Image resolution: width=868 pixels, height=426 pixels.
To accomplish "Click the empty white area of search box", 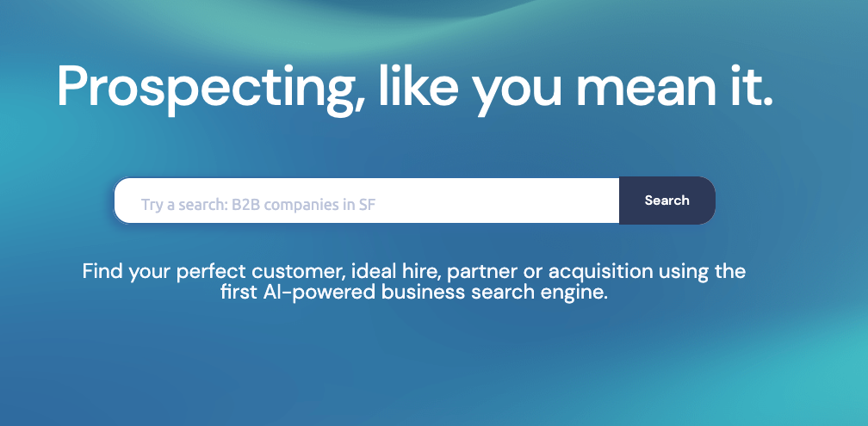I will (x=497, y=201).
